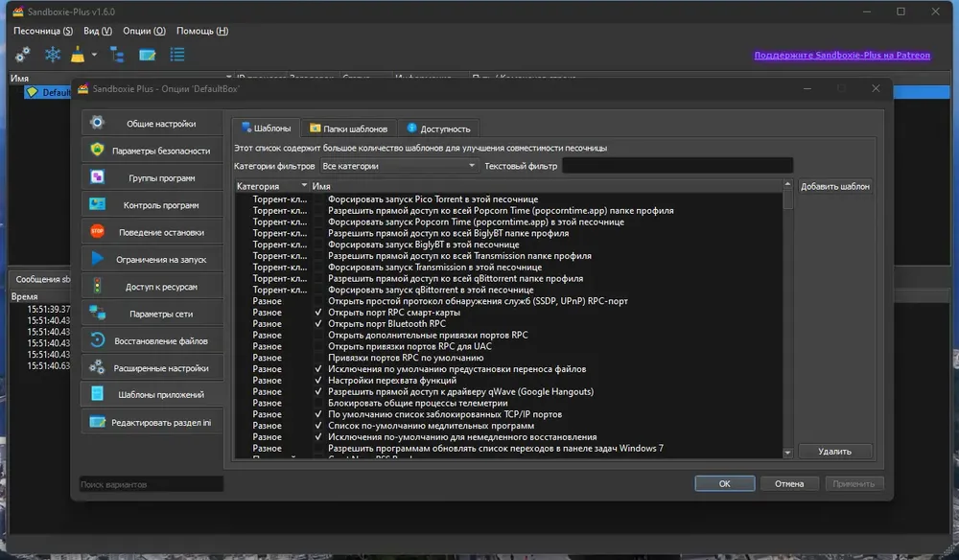Screen dimensions: 959x560
Task: Click the Категория column sort arrow
Action: (304, 185)
